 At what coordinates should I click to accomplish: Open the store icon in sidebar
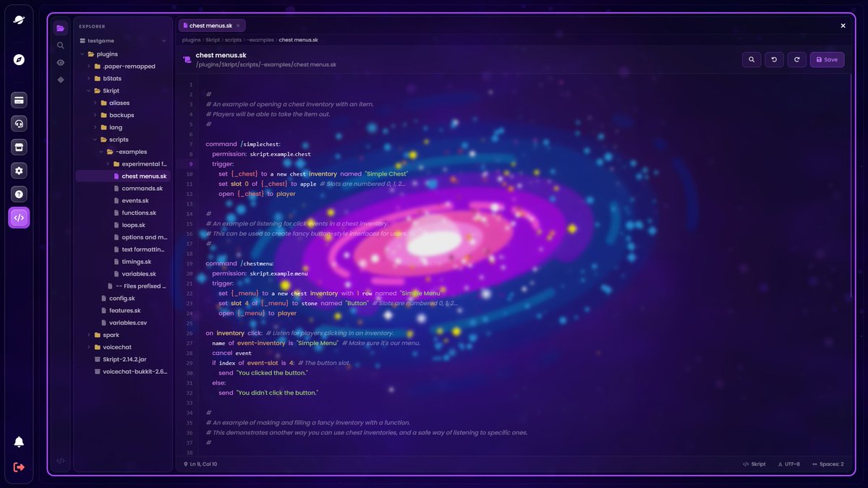tap(19, 147)
